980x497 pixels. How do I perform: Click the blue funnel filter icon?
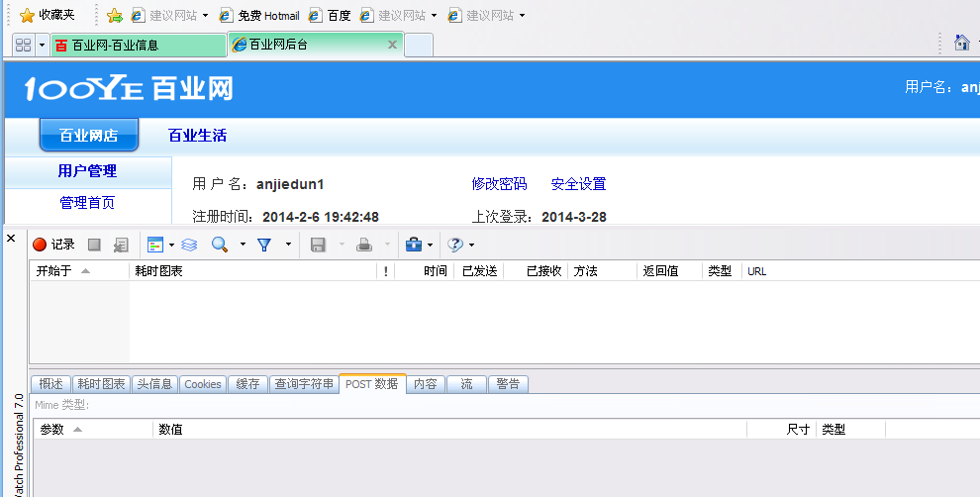pos(264,246)
